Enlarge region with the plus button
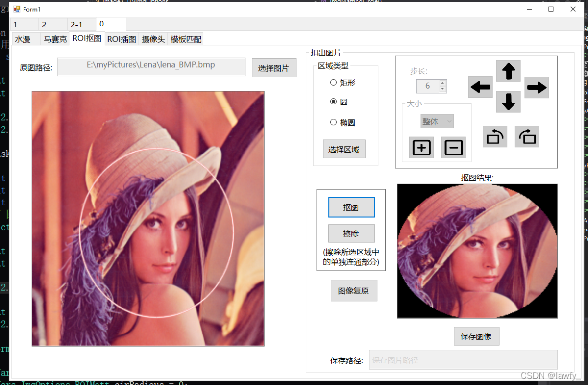 point(421,148)
